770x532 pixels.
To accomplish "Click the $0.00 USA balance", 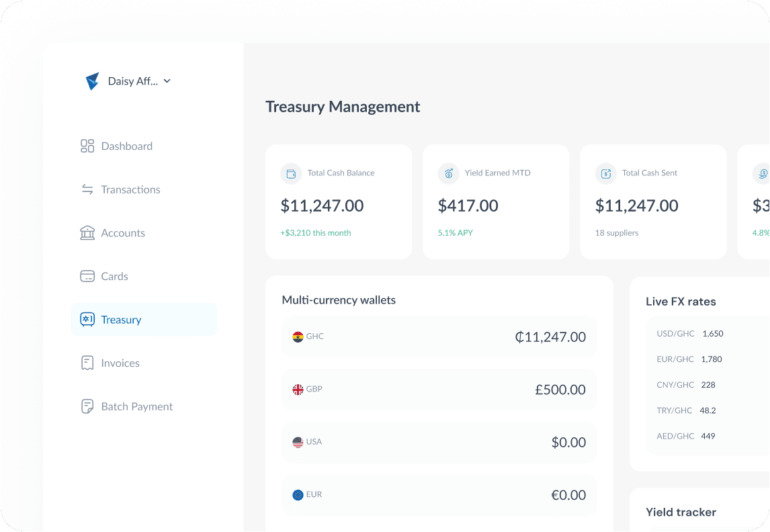I will 568,442.
